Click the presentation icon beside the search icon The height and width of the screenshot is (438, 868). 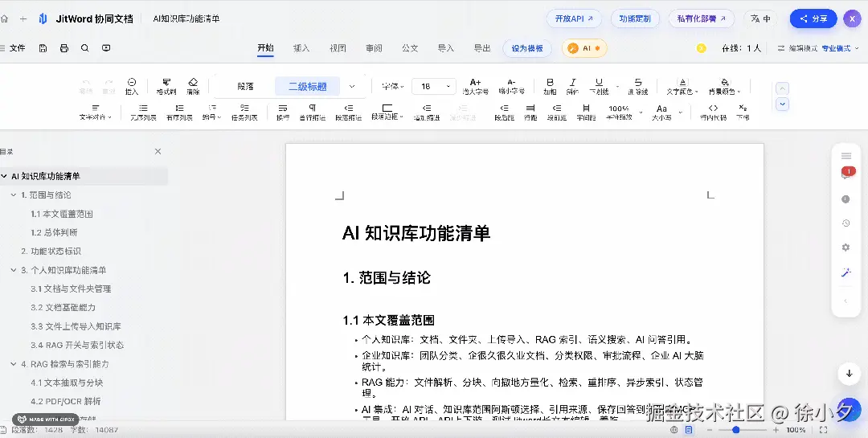point(106,48)
